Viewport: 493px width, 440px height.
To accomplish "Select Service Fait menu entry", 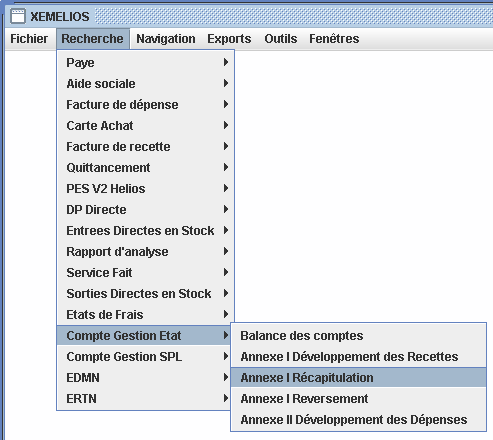I will click(x=146, y=273).
